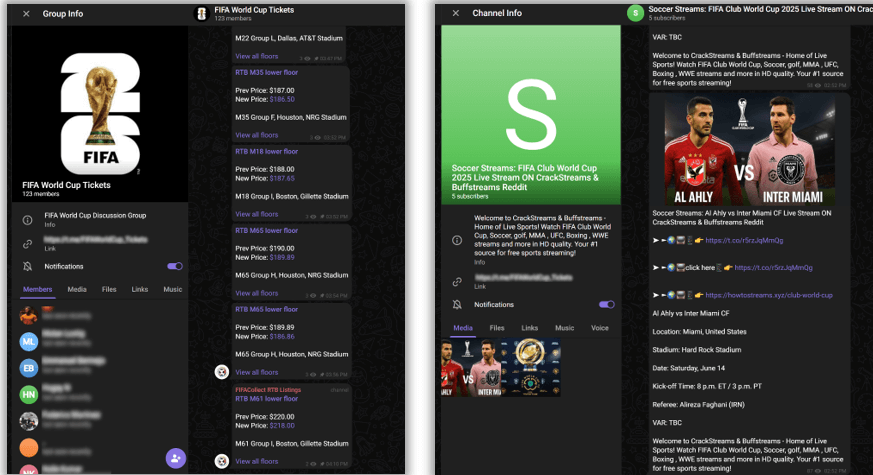Open RTB M18 lower floor link

(266, 151)
